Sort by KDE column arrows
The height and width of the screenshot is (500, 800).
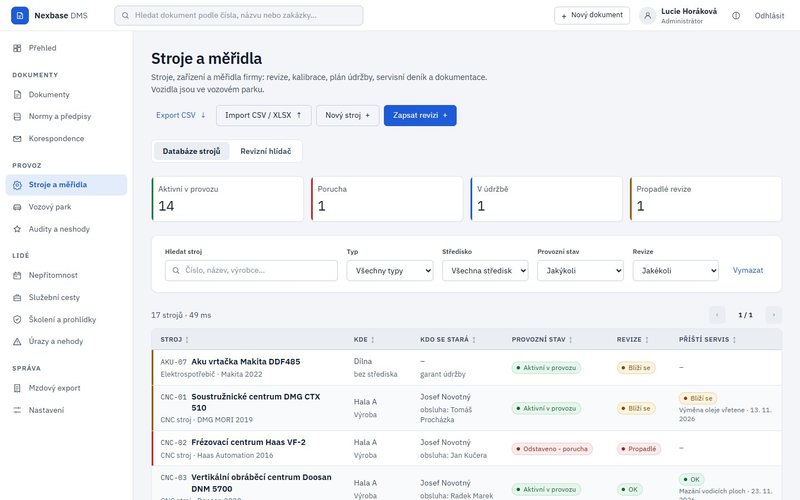click(372, 340)
